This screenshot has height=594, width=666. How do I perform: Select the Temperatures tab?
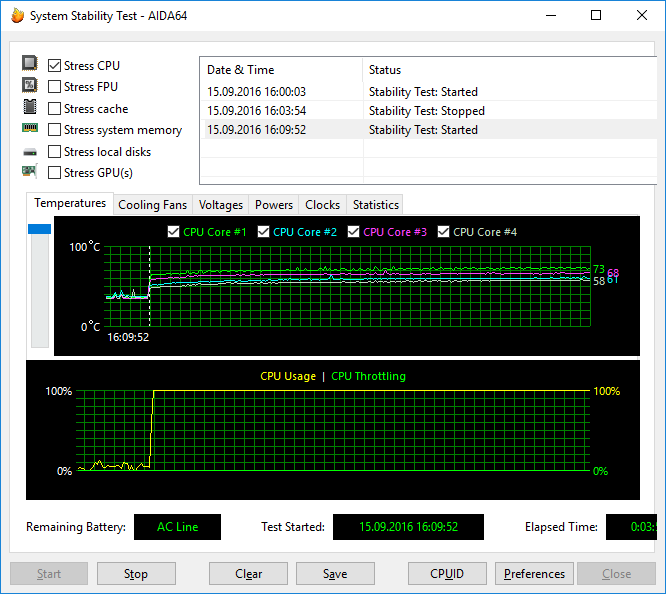[x=70, y=203]
